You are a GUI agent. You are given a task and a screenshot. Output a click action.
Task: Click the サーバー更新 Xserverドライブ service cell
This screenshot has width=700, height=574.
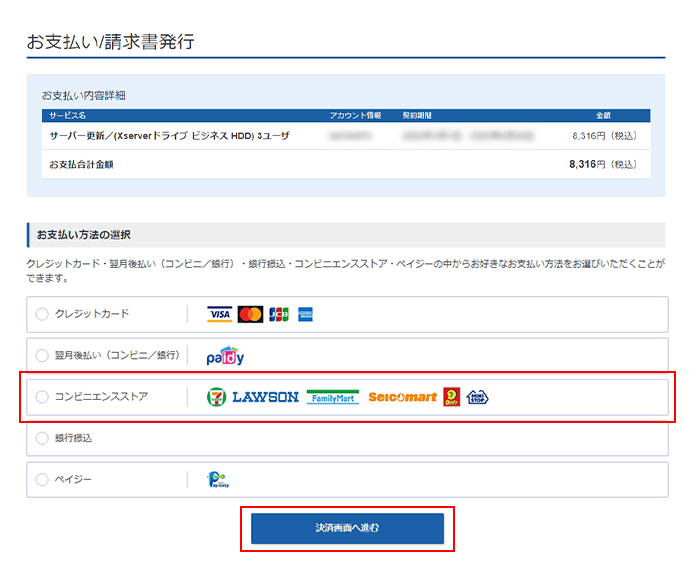(x=170, y=136)
